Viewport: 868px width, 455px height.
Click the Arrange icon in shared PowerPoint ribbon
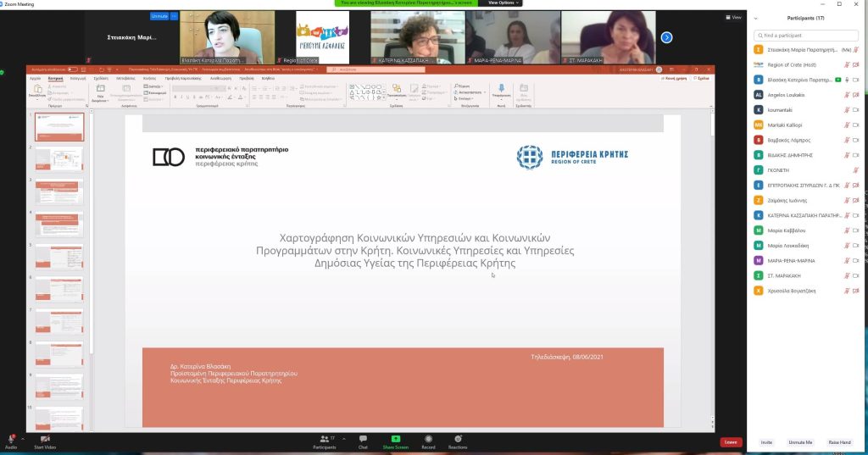397,89
